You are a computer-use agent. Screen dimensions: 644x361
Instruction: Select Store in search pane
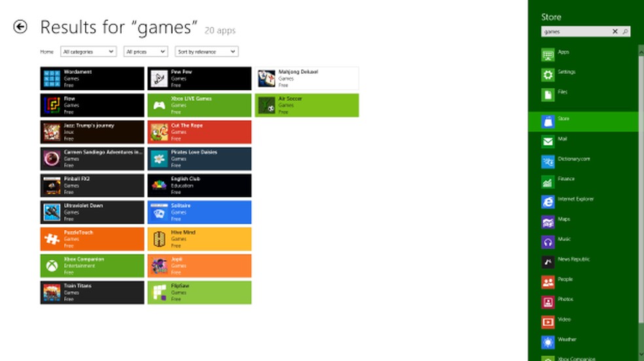(x=583, y=122)
